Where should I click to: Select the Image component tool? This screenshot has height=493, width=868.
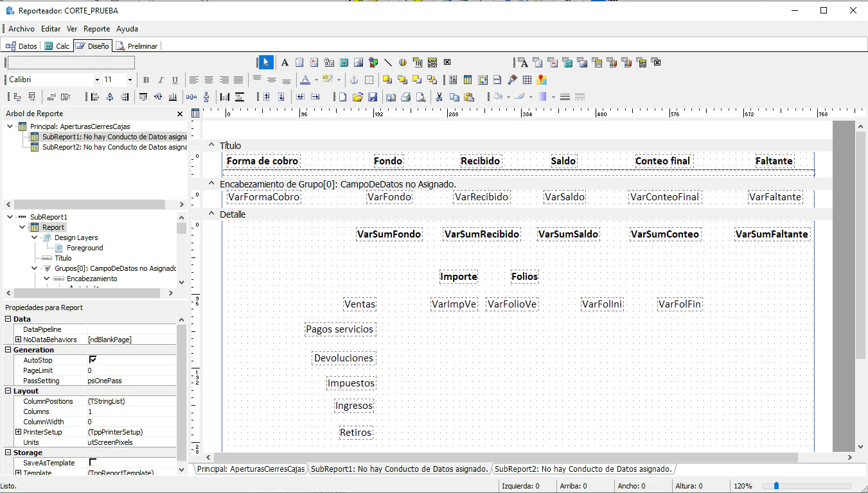point(358,62)
